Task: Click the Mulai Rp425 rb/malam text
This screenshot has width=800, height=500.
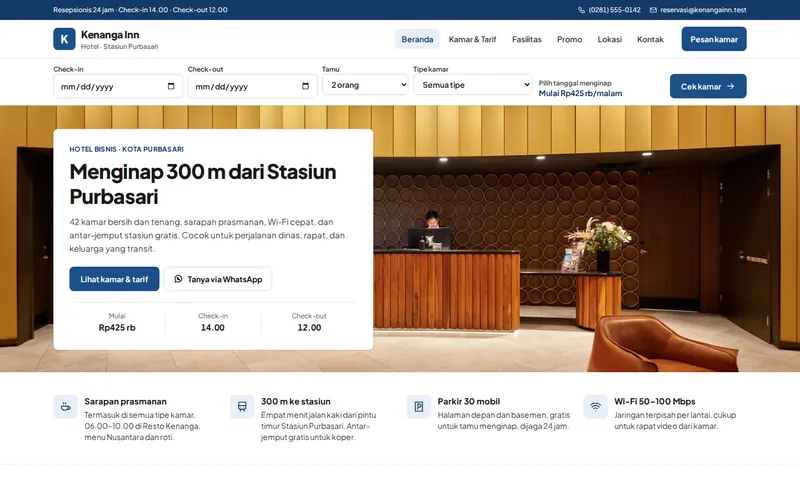Action: 580,93
